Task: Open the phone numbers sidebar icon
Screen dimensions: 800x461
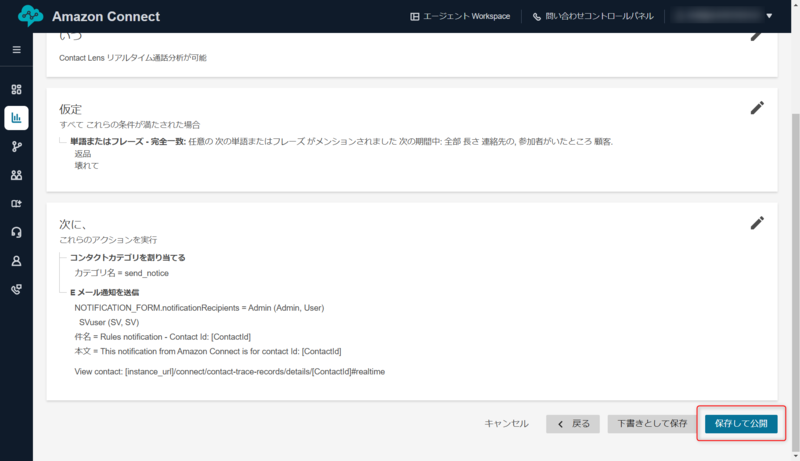Action: coord(16,290)
